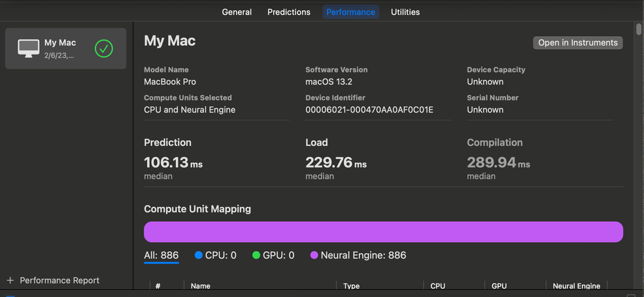Image resolution: width=644 pixels, height=297 pixels.
Task: Click the CPU column header in table
Action: click(437, 286)
